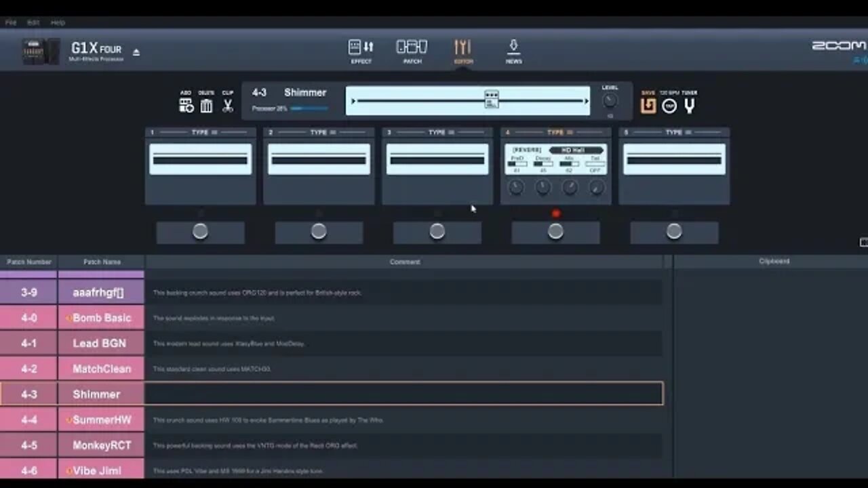The image size is (868, 488).
Task: Open TYPE dropdown for effect slot 1
Action: tap(204, 132)
